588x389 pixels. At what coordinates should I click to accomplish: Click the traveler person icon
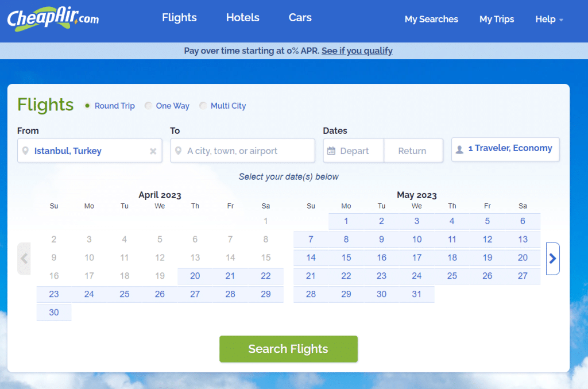(x=459, y=149)
